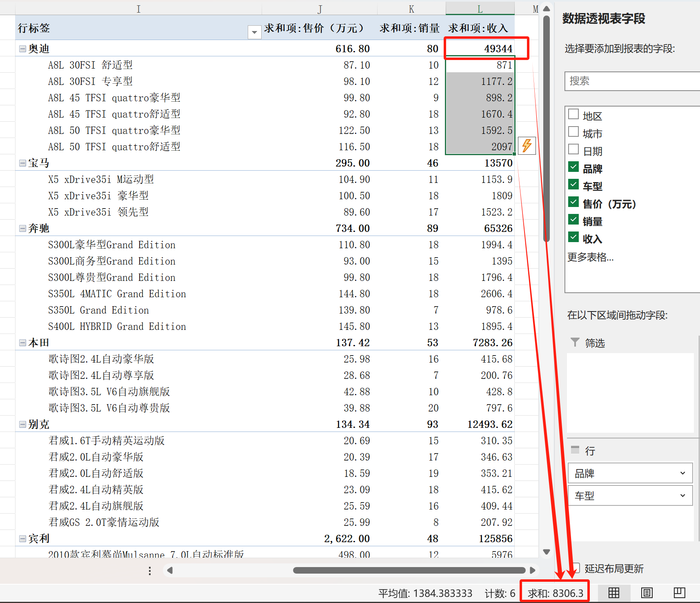Click status bar 平均值 value
The width and height of the screenshot is (700, 603).
click(425, 593)
